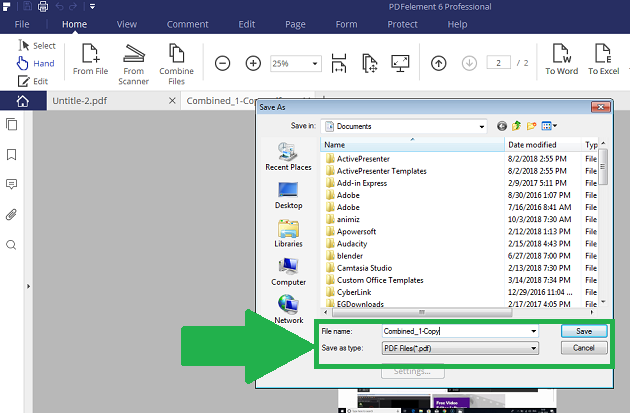Viewport: 630px width, 413px height.
Task: Enter full screen view mode
Action: (x=400, y=63)
